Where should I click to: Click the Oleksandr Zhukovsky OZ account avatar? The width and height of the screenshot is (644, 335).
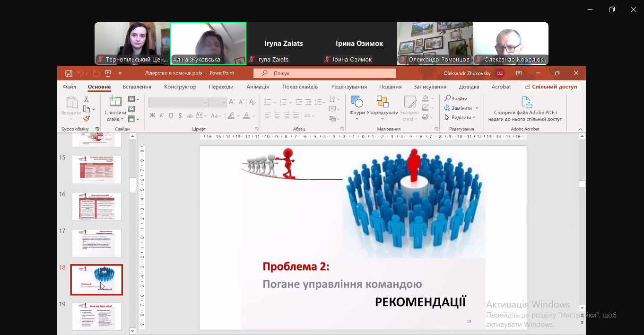point(500,73)
